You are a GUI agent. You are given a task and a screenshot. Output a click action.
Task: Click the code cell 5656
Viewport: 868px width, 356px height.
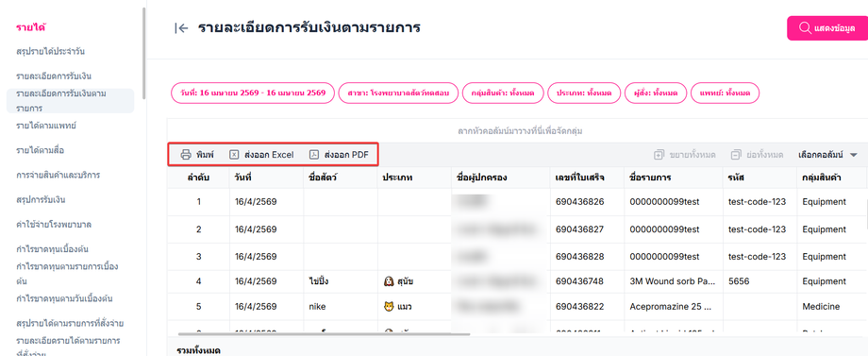(x=739, y=281)
